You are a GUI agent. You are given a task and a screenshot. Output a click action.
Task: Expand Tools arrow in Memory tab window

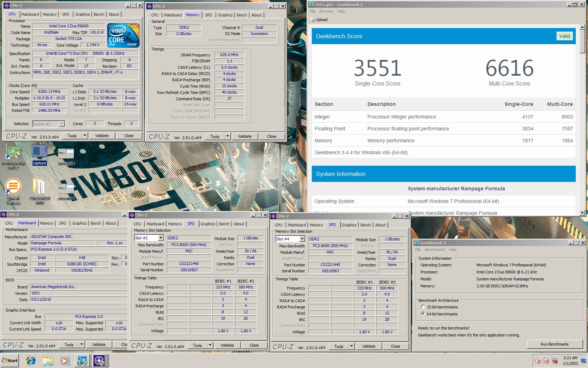point(227,136)
